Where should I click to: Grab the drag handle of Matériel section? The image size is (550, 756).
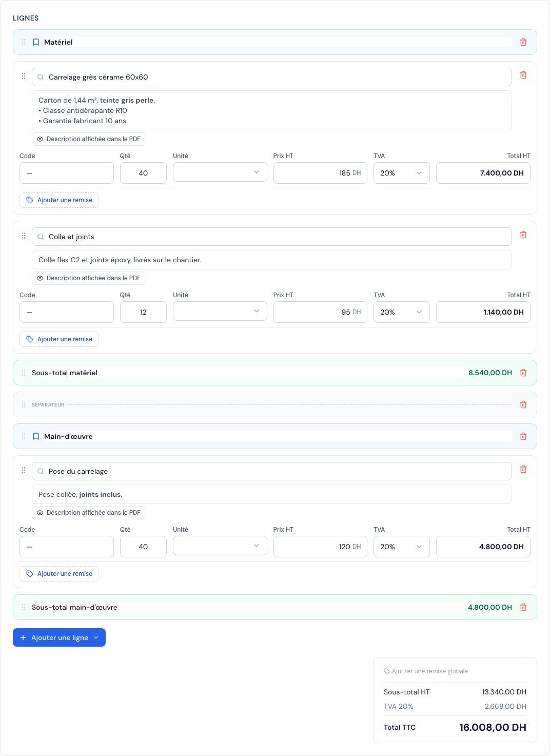[x=24, y=42]
